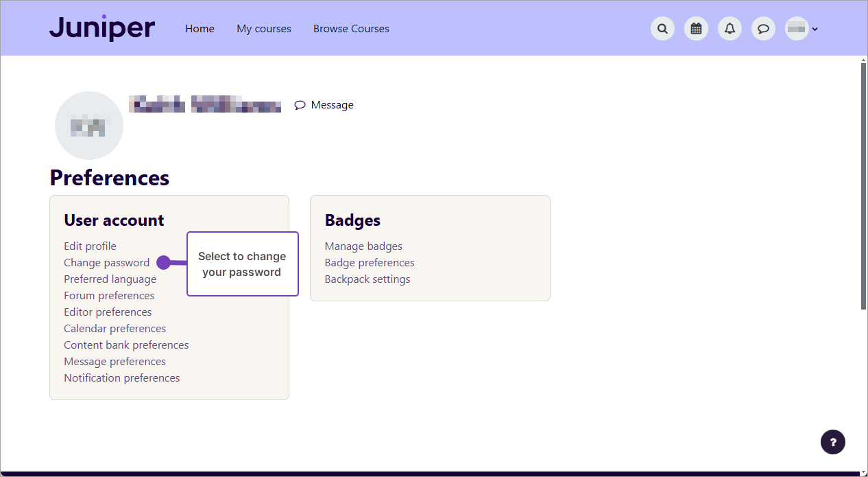Open the Edit profile link
Image resolution: width=868 pixels, height=477 pixels.
pyautogui.click(x=90, y=246)
